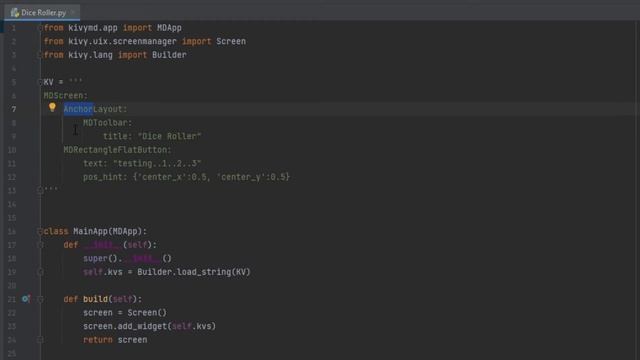Collapse the MainApp class fold at line 16
Image resolution: width=640 pixels, height=360 pixels.
pos(40,231)
